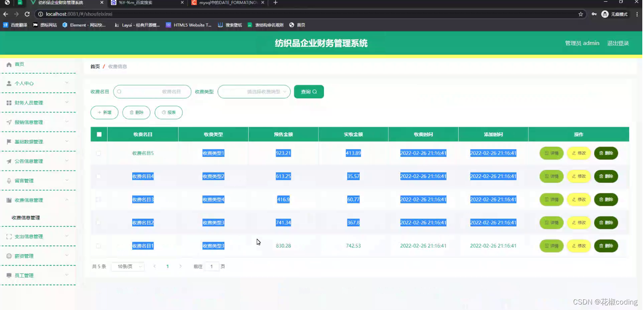Click the icon beside 收费信息管理 menu
Screen dimensions: 644x310
tap(9, 200)
